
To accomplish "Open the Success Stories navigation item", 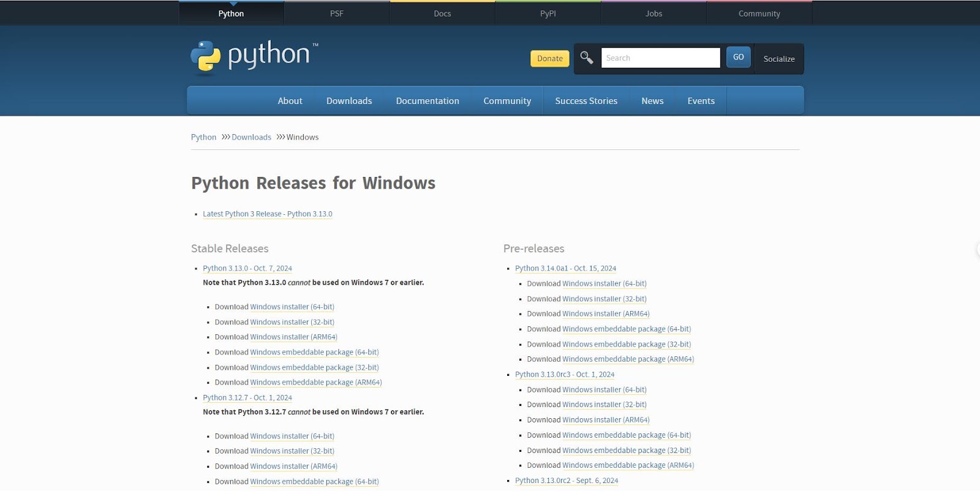I will coord(586,101).
